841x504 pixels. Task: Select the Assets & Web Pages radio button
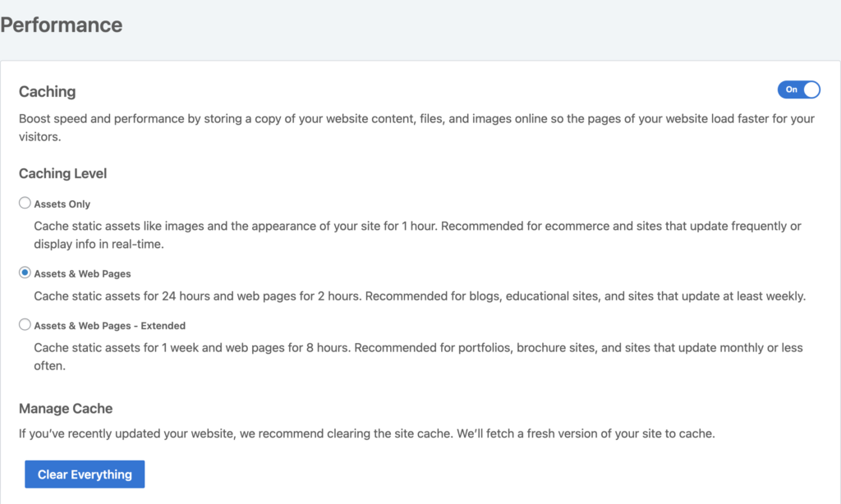pos(25,273)
